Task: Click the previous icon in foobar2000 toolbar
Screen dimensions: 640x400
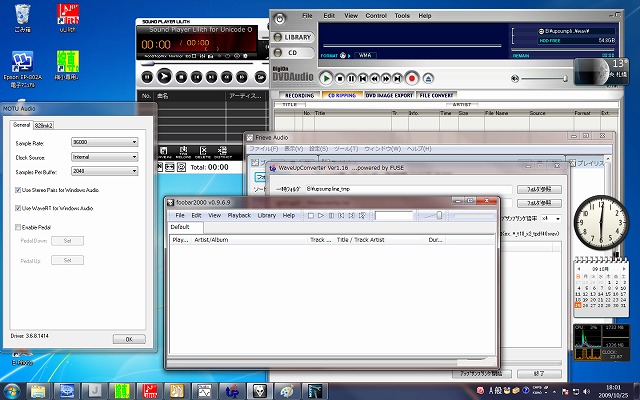Action: (341, 216)
